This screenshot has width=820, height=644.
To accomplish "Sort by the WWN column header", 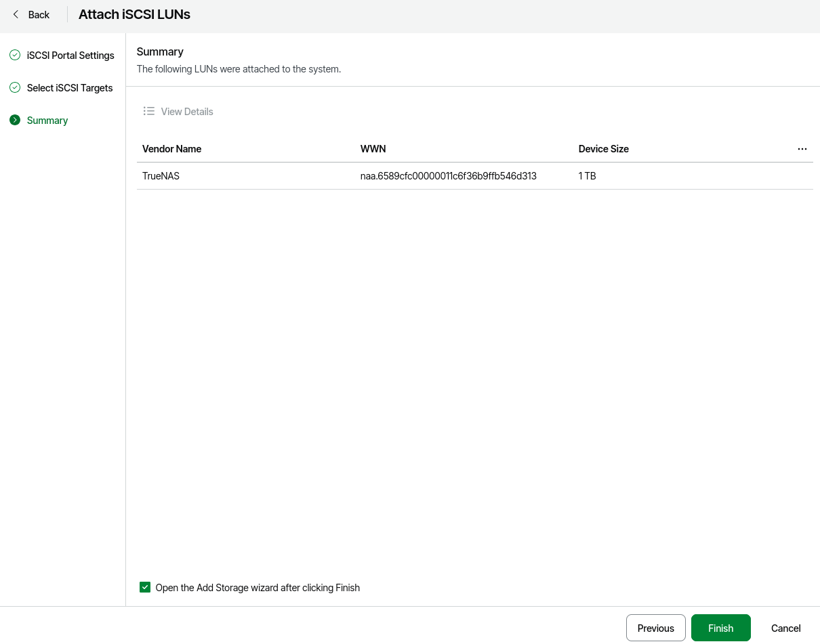I will 373,149.
